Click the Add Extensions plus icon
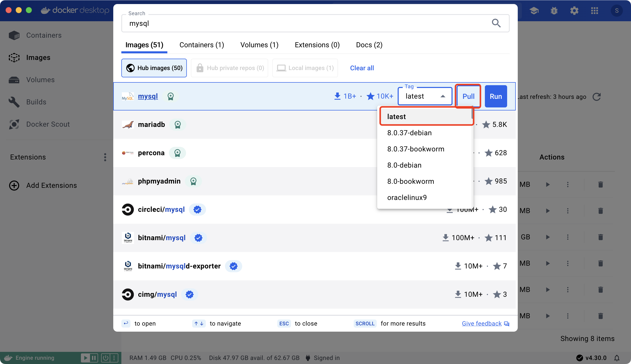Viewport: 631px width, 364px height. pyautogui.click(x=14, y=185)
